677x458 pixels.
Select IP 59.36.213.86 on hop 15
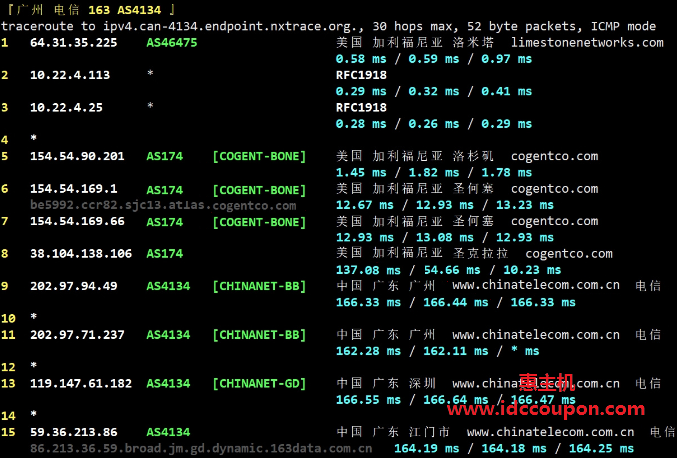pyautogui.click(x=73, y=432)
